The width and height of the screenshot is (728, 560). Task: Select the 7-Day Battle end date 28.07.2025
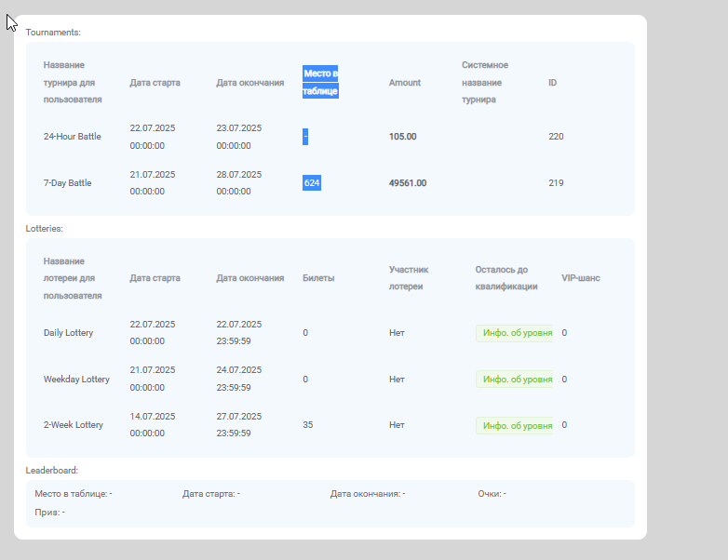tap(238, 175)
